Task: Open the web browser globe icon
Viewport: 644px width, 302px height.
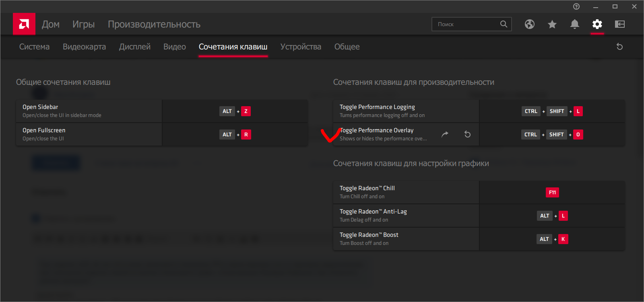Action: (530, 24)
